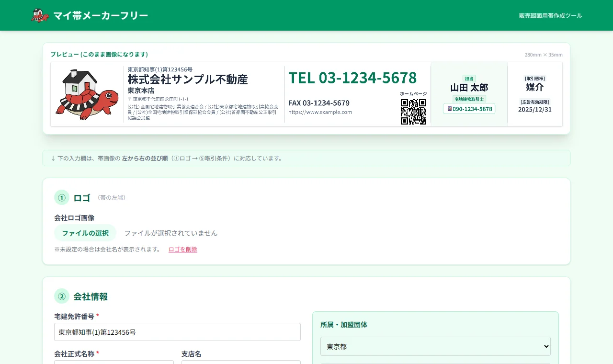Click the 会社情報 section heading
This screenshot has height=364, width=613.
(91, 296)
